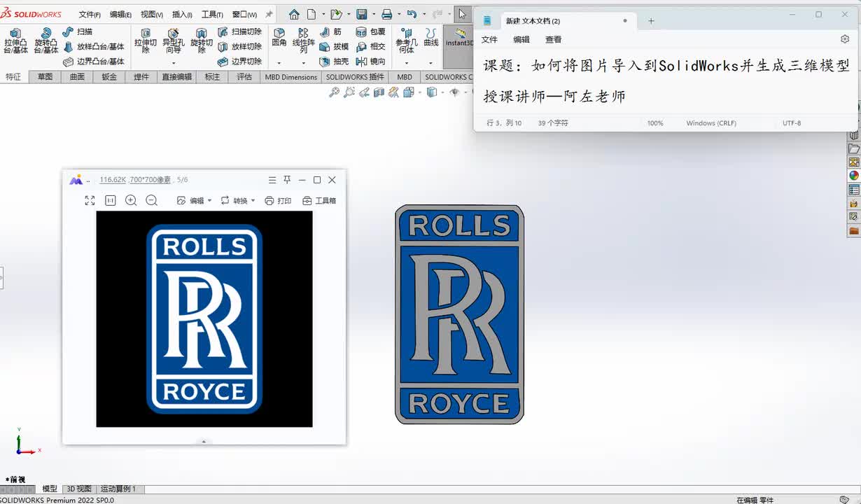Toggle hide/show items eye icon

tap(455, 92)
